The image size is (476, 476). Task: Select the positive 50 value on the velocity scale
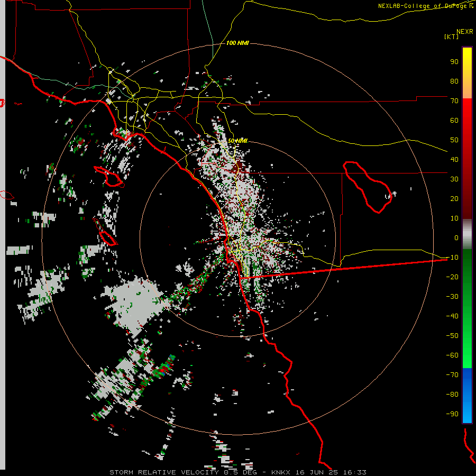[x=454, y=140]
